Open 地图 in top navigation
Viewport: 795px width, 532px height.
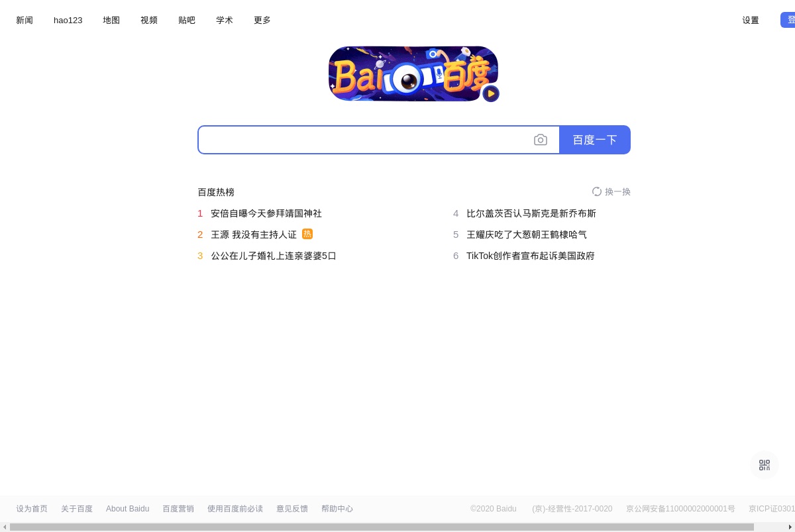[x=111, y=20]
